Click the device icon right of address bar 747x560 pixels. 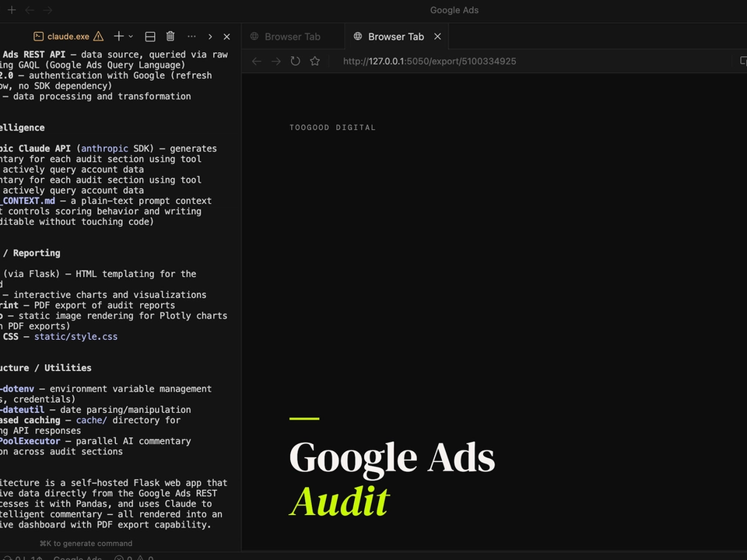[742, 61]
